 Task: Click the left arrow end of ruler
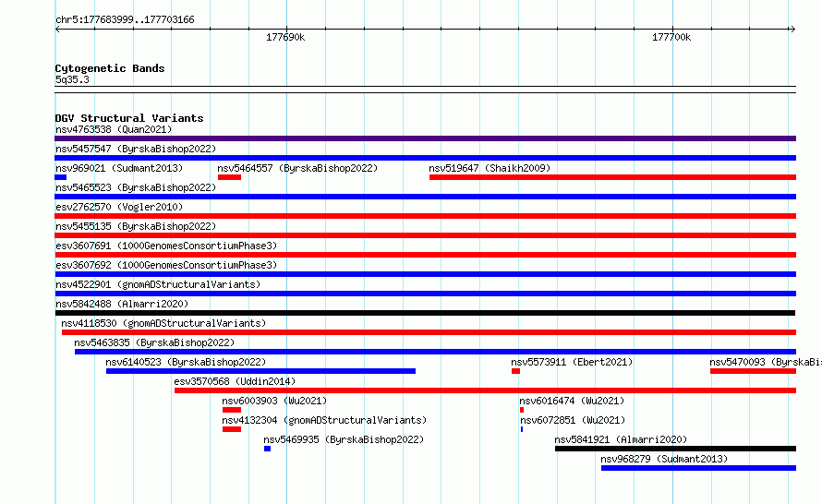point(58,29)
